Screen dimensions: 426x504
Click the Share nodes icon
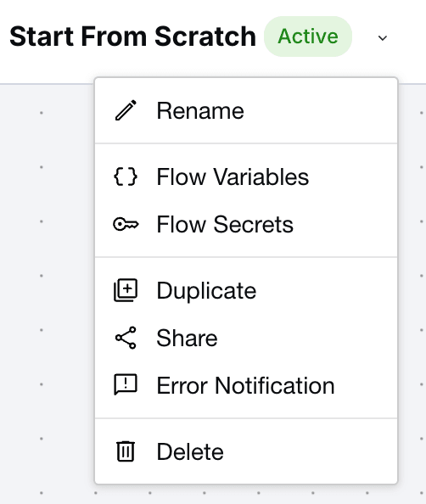[126, 338]
